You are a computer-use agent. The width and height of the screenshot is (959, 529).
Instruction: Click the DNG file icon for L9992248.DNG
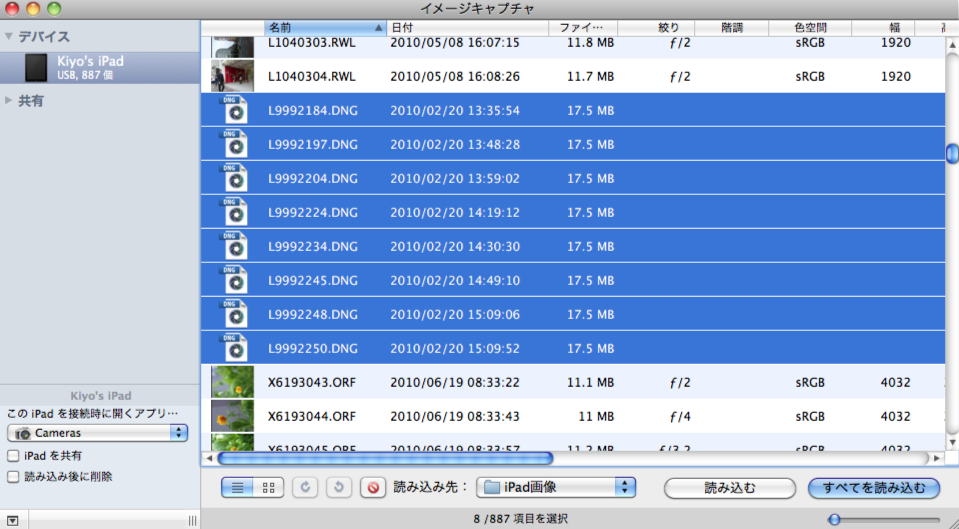pyautogui.click(x=233, y=314)
